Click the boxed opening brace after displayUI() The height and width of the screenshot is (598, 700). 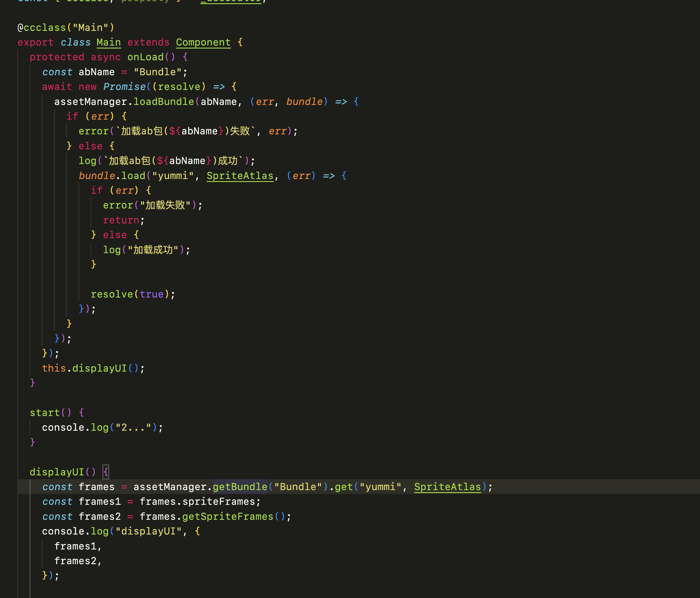pyautogui.click(x=106, y=472)
